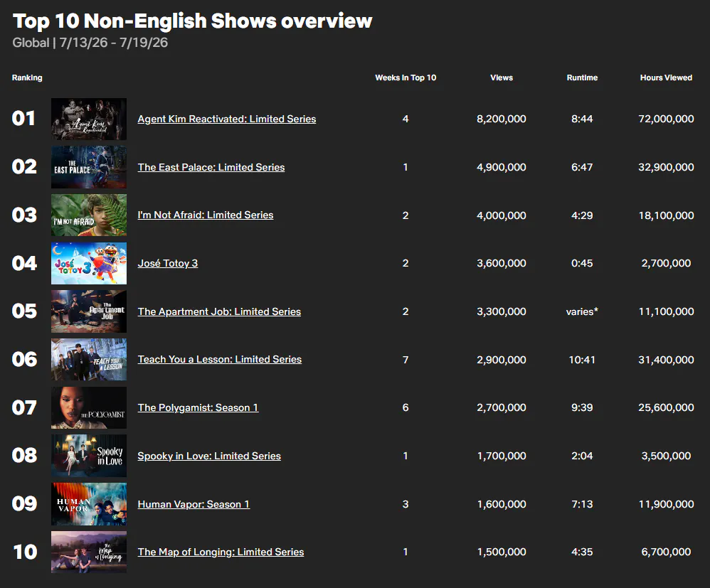Viewport: 710px width, 588px height.
Task: Click the varies* runtime for The Apartment Job
Action: point(583,311)
